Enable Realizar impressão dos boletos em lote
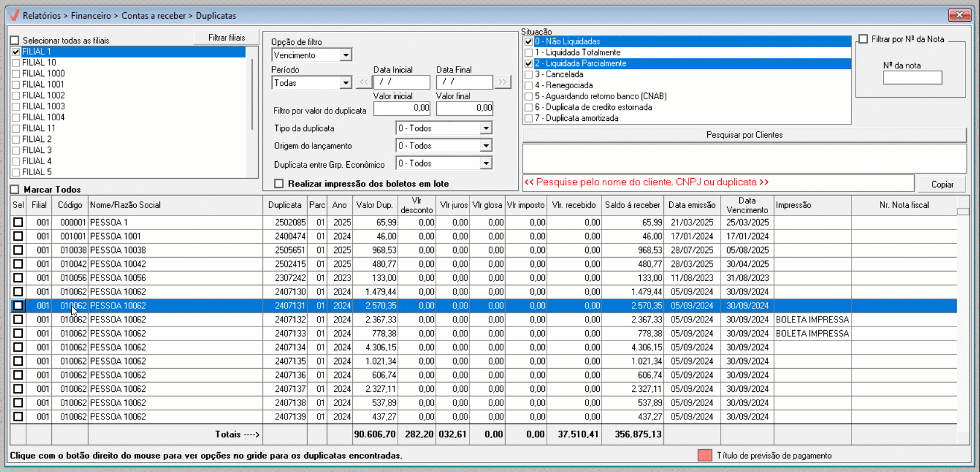The width and height of the screenshot is (980, 472). 279,183
